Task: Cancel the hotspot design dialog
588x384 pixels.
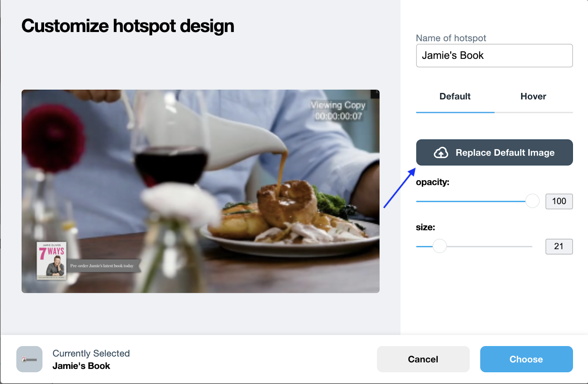Action: [x=423, y=359]
